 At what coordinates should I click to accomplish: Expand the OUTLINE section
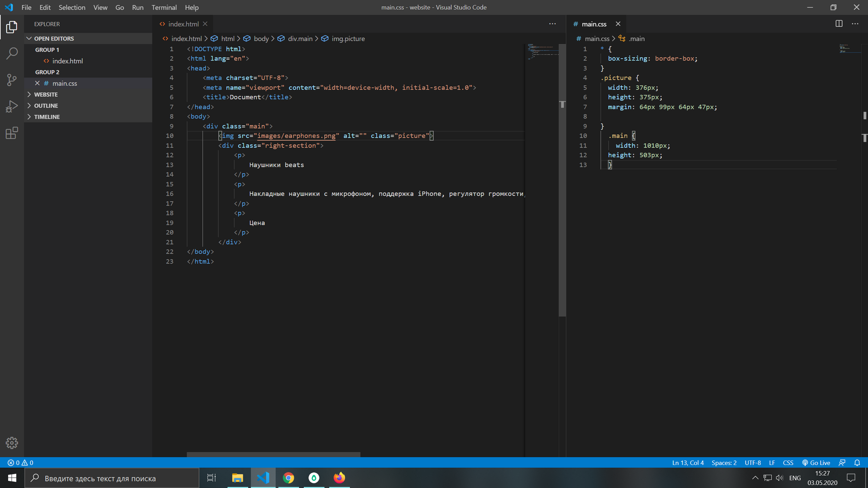[x=88, y=106]
